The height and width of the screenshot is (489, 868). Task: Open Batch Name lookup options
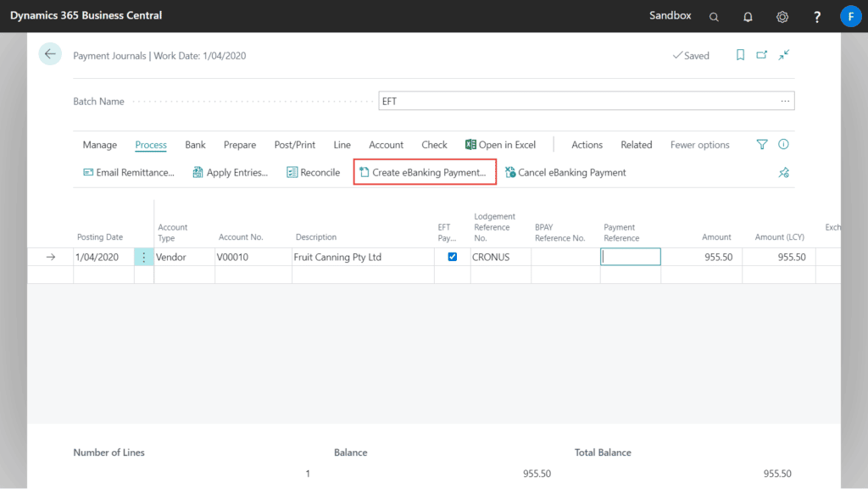(x=785, y=100)
